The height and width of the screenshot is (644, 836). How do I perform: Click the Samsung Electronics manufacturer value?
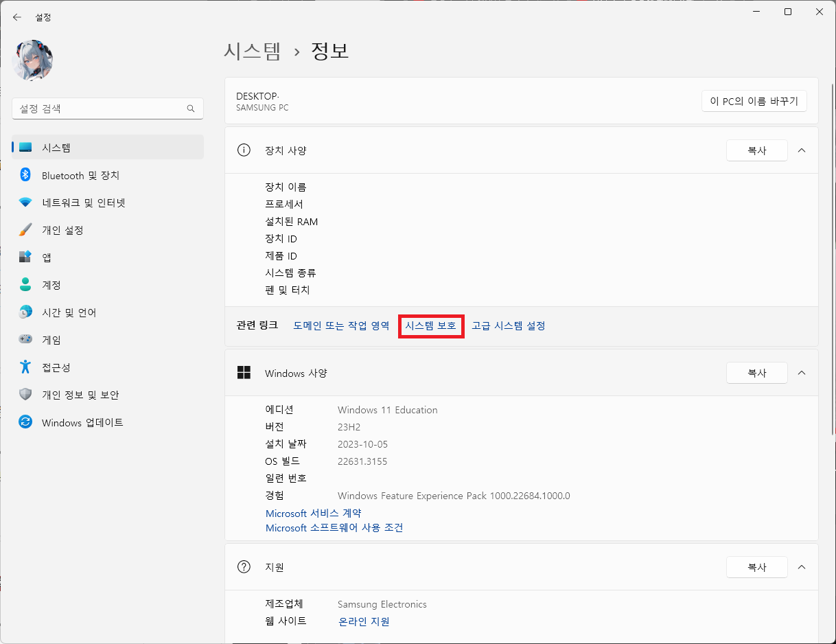382,604
